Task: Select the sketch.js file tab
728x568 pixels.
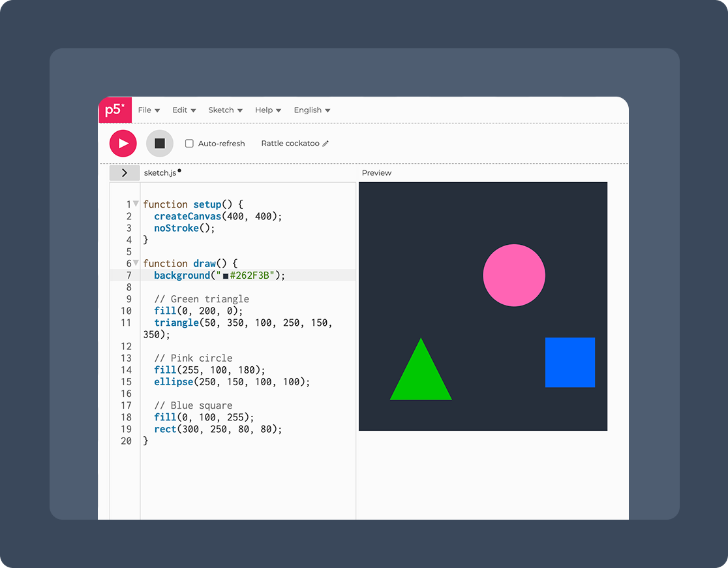Action: (160, 173)
